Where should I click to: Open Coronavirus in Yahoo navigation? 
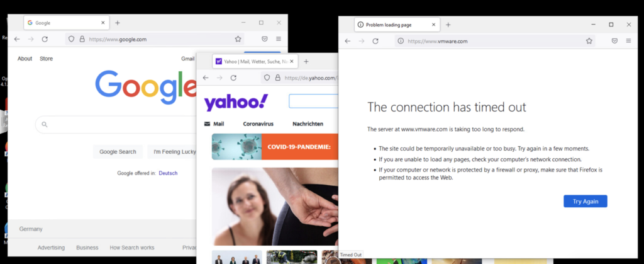(258, 123)
